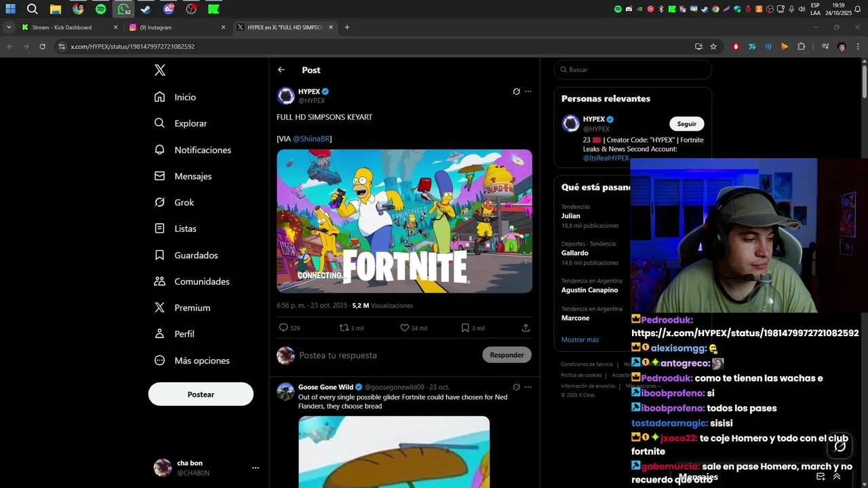Bookmark this page with the star
Image resolution: width=868 pixels, height=488 pixels.
pyautogui.click(x=713, y=47)
